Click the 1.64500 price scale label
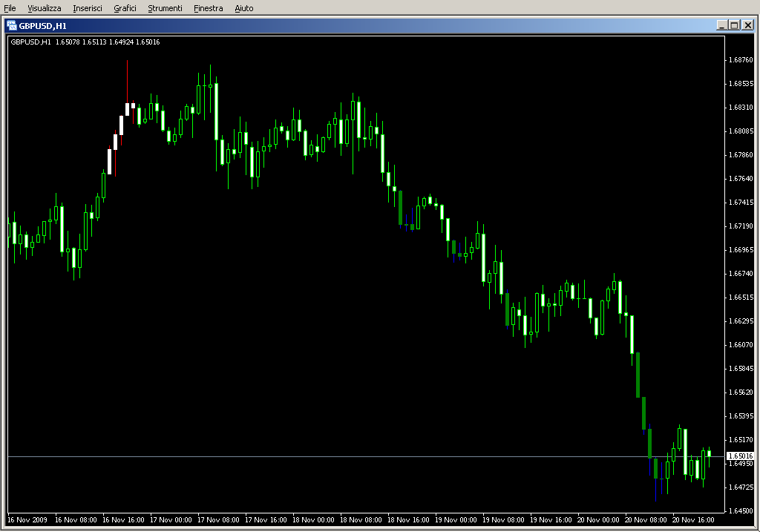The width and height of the screenshot is (760, 532). coord(741,511)
